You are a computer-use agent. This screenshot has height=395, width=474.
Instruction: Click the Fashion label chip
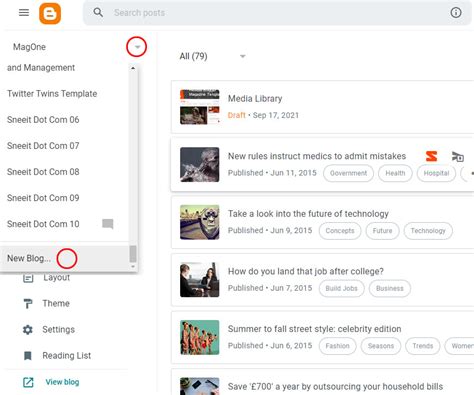pos(338,346)
